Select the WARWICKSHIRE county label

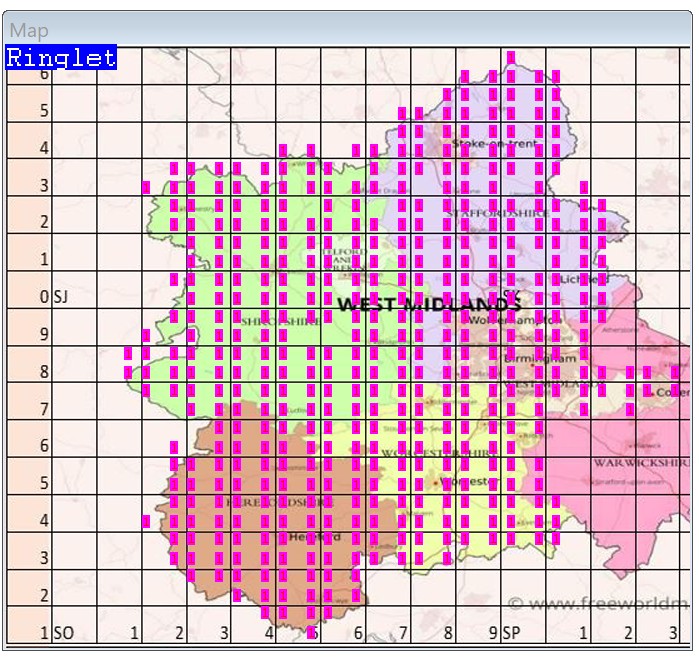(639, 463)
